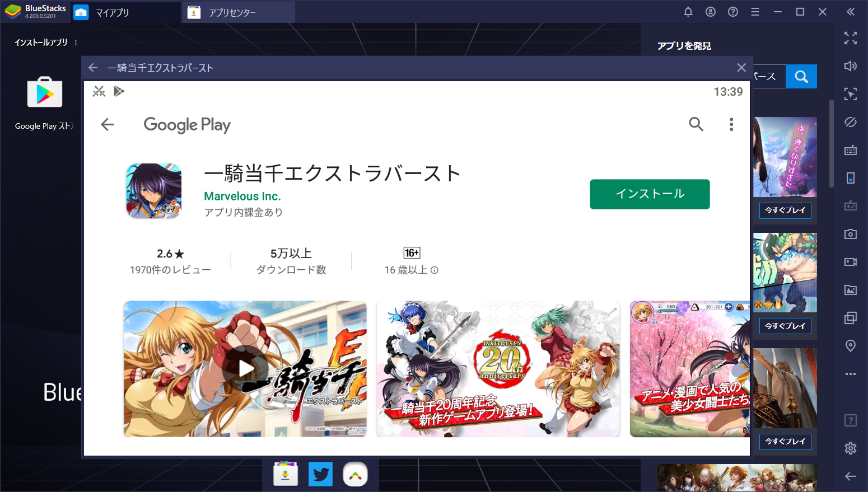The height and width of the screenshot is (492, 868).
Task: Go back from the 一騎当千エクストラバースト popup header
Action: (94, 68)
